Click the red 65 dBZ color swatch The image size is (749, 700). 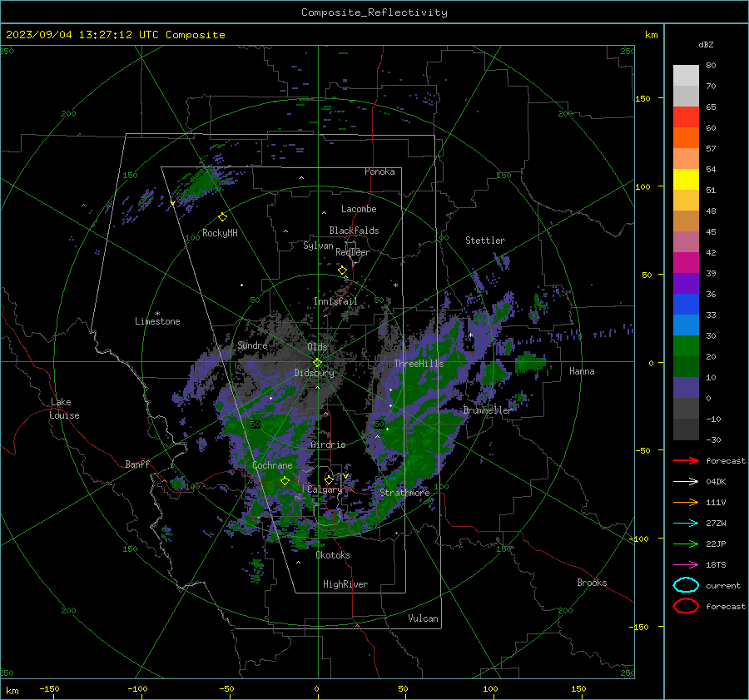click(686, 117)
